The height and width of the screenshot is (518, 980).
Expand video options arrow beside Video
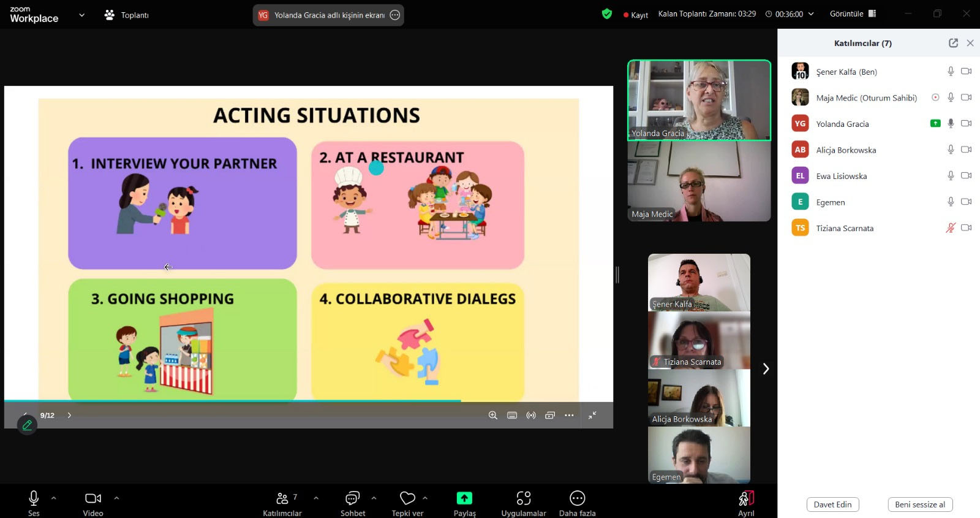(116, 498)
